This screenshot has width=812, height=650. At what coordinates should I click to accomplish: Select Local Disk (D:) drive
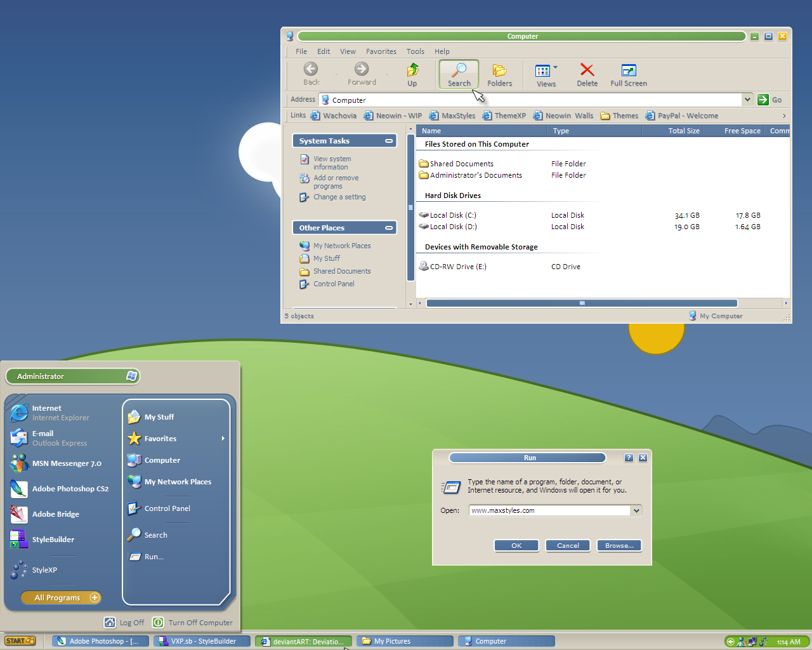pos(448,227)
